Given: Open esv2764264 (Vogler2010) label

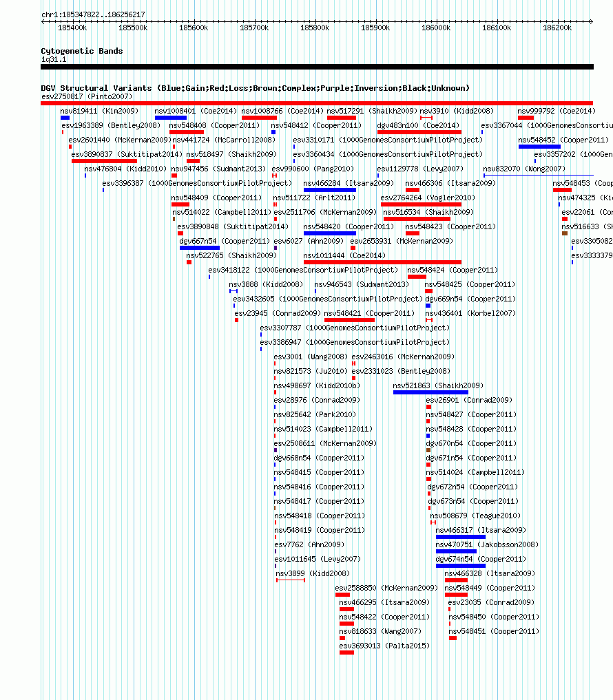Looking at the screenshot, I should point(428,198).
